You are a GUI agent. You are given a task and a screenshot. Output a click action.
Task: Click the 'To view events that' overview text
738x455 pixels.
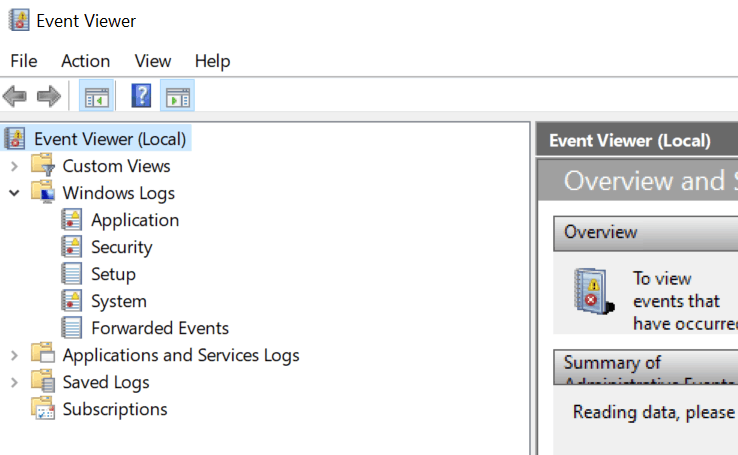click(676, 290)
